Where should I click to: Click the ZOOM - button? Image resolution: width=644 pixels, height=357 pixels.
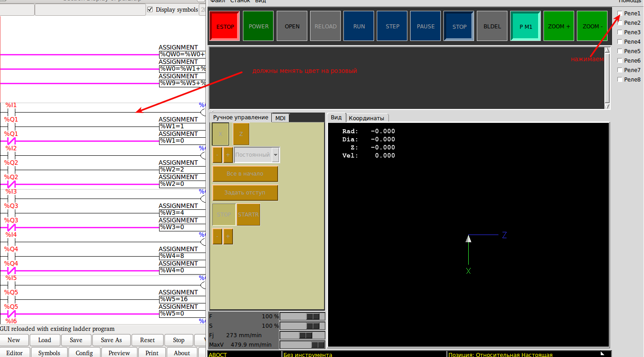click(x=593, y=27)
